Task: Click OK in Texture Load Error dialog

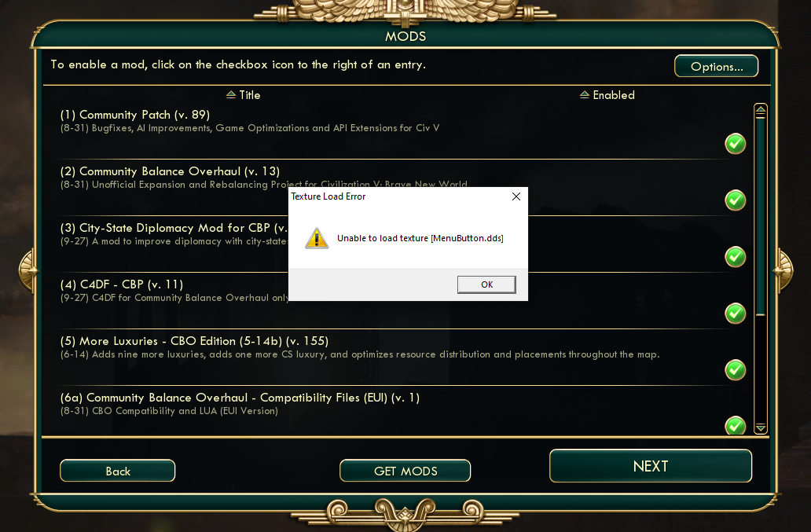Action: click(x=486, y=284)
